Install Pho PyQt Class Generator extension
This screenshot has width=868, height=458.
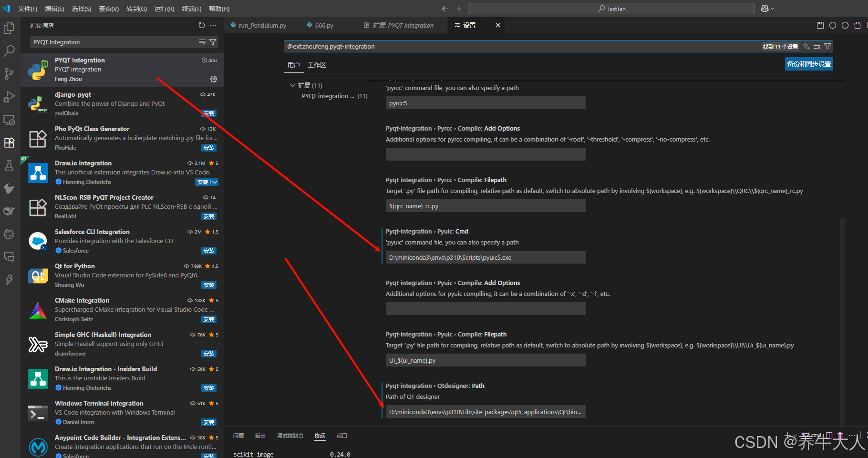[209, 148]
